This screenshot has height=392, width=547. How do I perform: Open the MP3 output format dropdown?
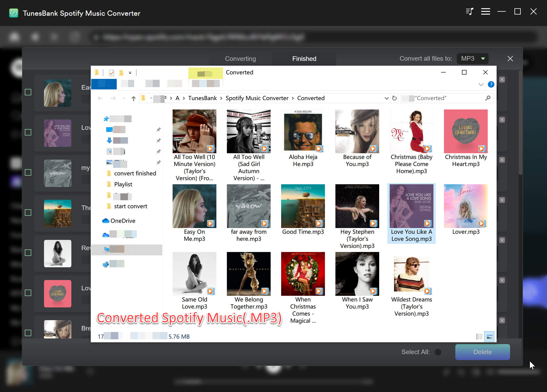472,59
